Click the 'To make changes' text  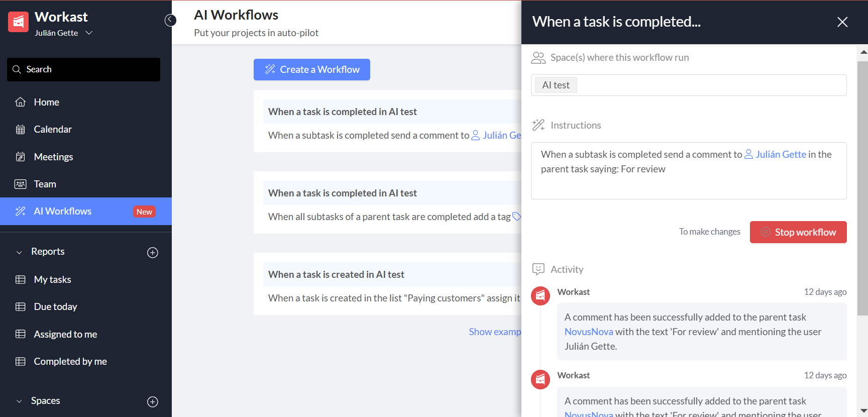click(x=710, y=232)
